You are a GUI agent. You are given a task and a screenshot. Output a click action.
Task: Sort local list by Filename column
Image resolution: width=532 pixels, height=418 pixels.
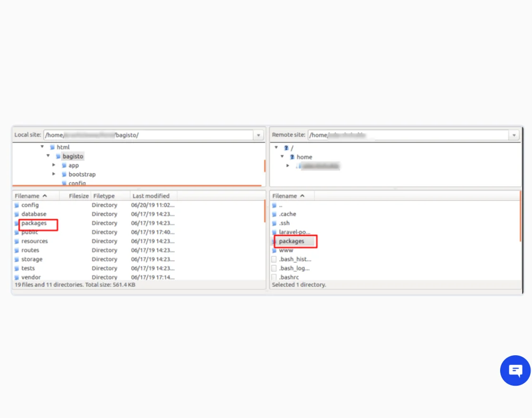(x=36, y=196)
